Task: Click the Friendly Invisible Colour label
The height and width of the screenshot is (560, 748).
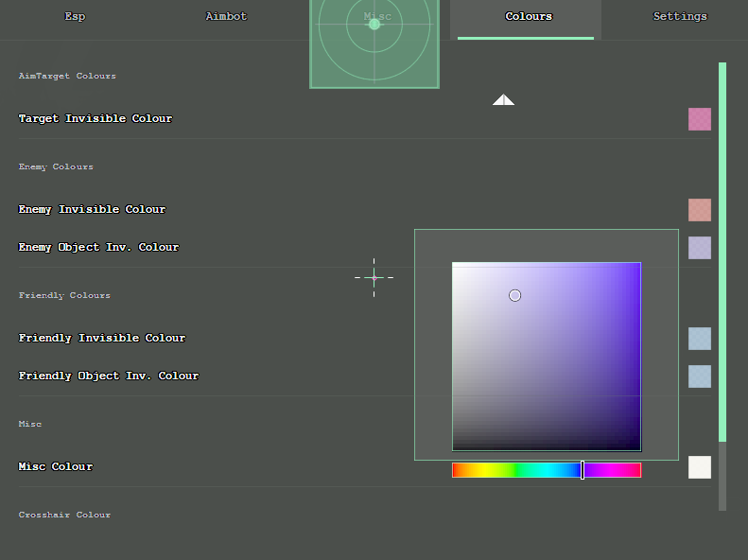Action: (102, 339)
